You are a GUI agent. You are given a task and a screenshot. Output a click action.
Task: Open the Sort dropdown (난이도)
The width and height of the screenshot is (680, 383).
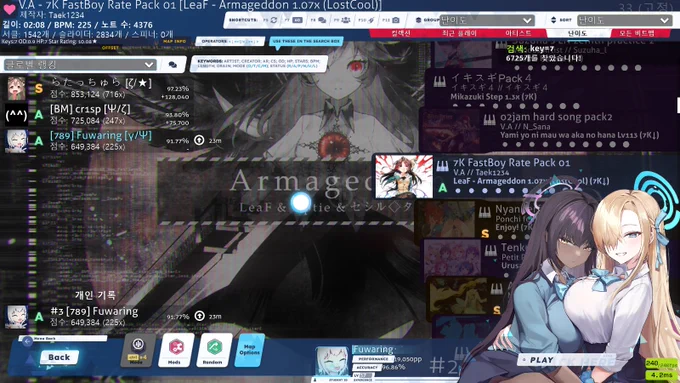(624, 20)
